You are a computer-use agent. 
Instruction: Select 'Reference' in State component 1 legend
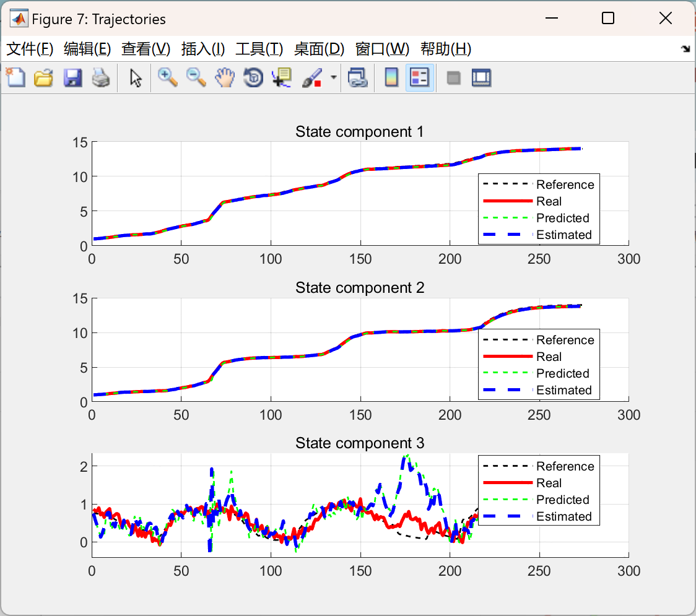click(565, 184)
